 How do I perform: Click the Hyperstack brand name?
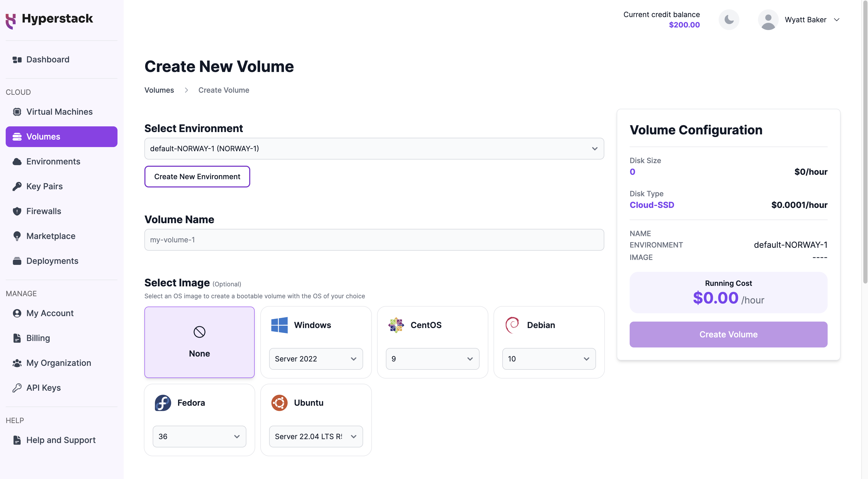[57, 19]
